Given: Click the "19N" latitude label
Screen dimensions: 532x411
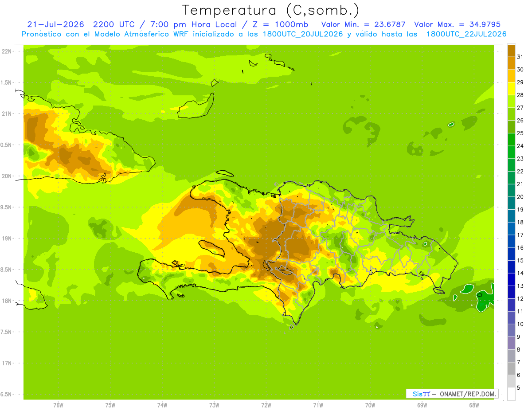Looking at the screenshot, I should coord(7,238).
